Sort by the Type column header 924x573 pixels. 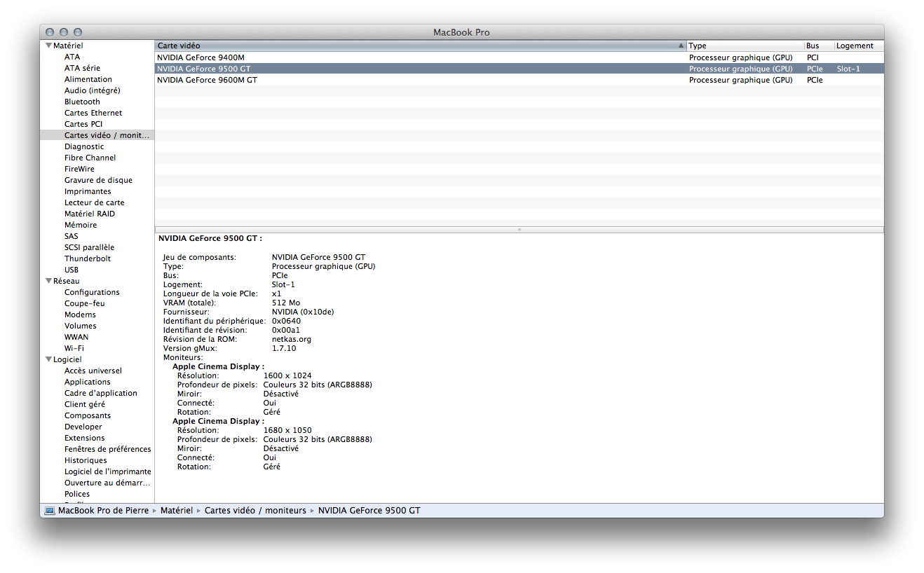pyautogui.click(x=743, y=46)
